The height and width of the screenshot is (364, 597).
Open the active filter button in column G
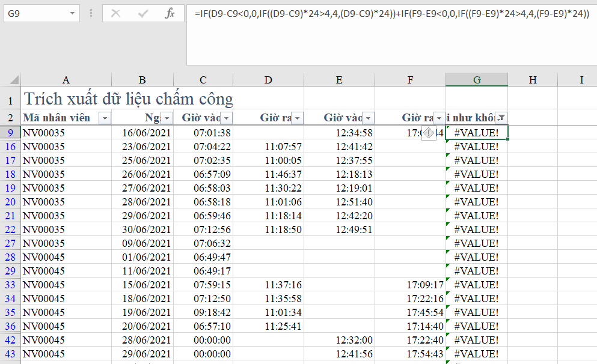tap(501, 118)
